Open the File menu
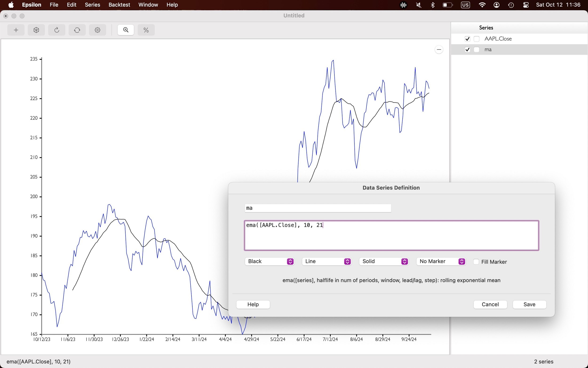 [54, 5]
